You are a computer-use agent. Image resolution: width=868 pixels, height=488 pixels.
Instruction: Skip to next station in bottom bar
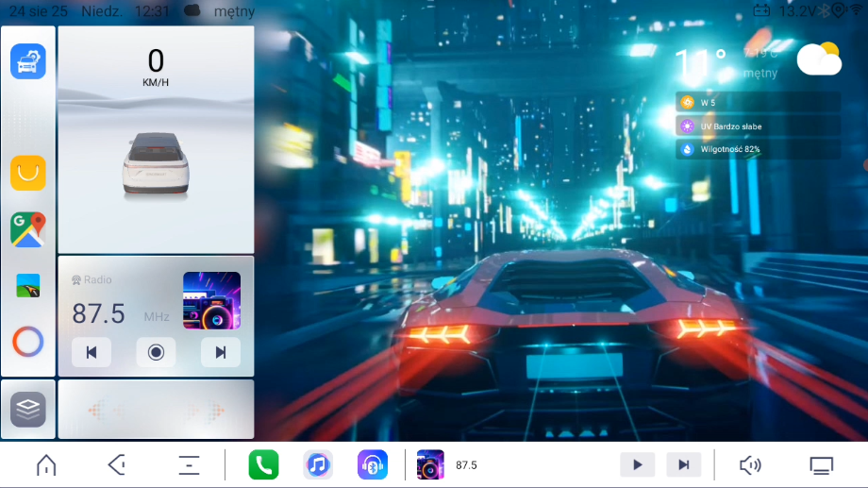click(x=684, y=464)
